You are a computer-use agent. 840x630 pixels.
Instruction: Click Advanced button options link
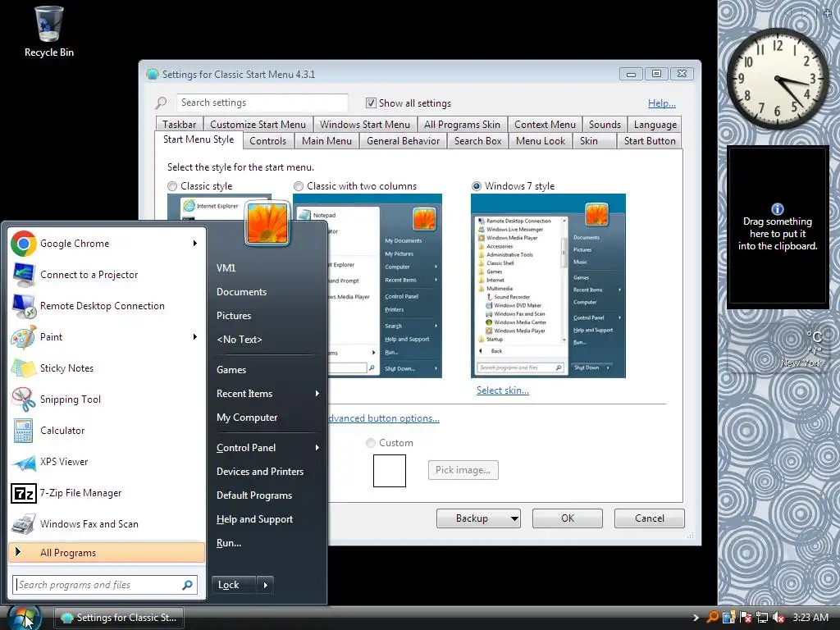pyautogui.click(x=384, y=418)
